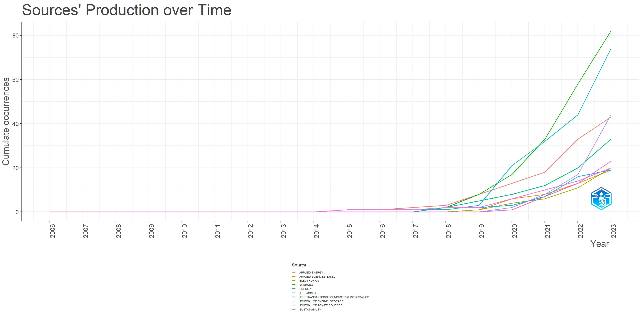
Task: Click the SUSTAINABILITY legend entry
Action: (310, 310)
